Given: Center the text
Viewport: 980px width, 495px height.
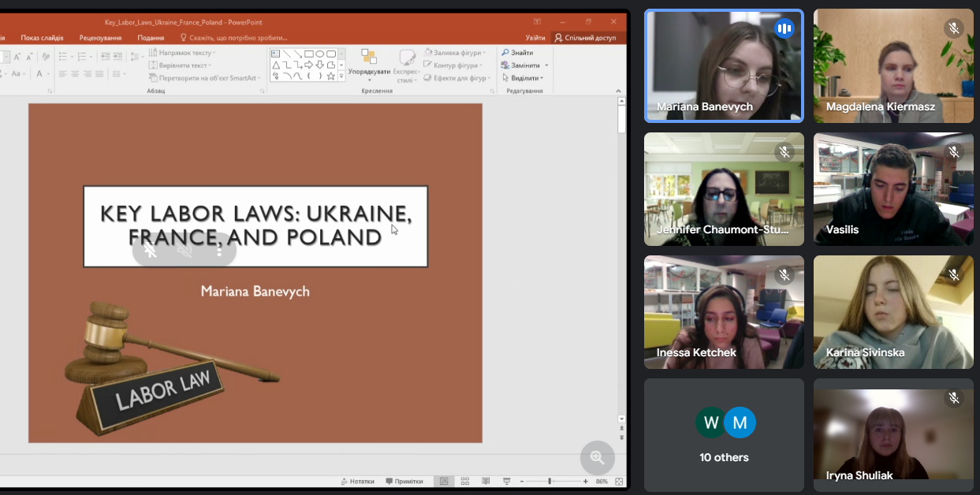Looking at the screenshot, I should [x=75, y=74].
